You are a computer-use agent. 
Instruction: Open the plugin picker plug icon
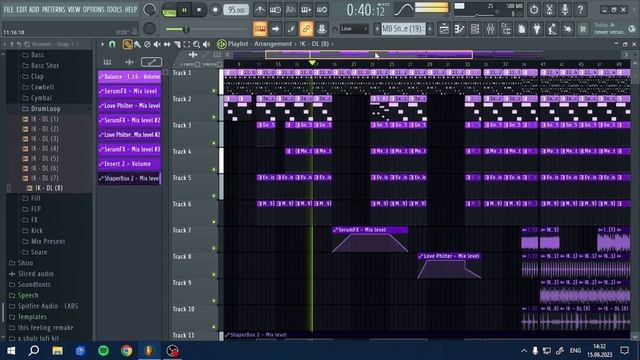click(x=537, y=29)
